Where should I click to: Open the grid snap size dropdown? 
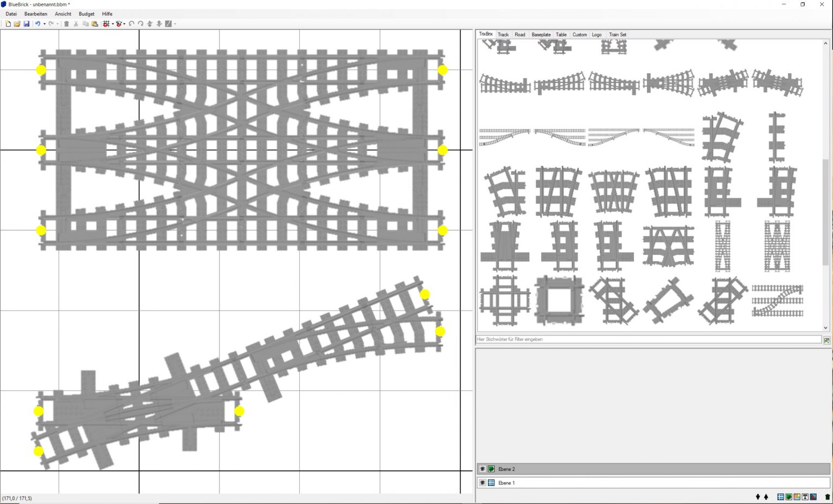112,24
